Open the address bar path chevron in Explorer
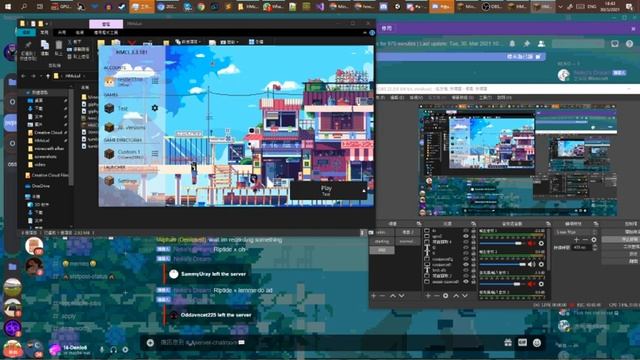640x360 pixels. pyautogui.click(x=84, y=76)
